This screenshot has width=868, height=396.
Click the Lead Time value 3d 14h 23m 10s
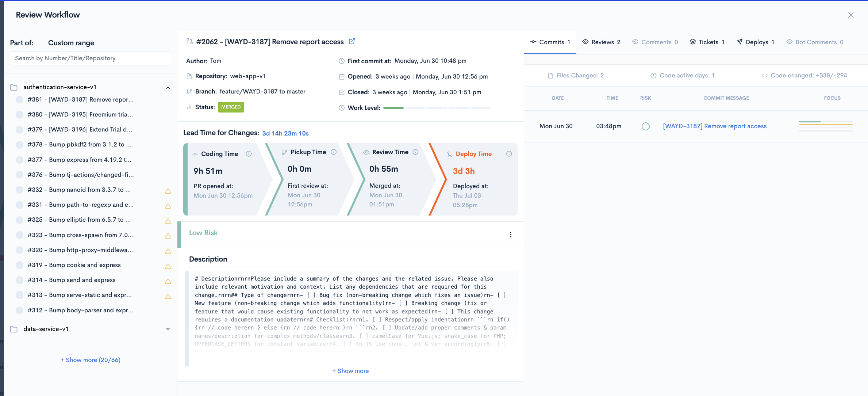pyautogui.click(x=285, y=133)
